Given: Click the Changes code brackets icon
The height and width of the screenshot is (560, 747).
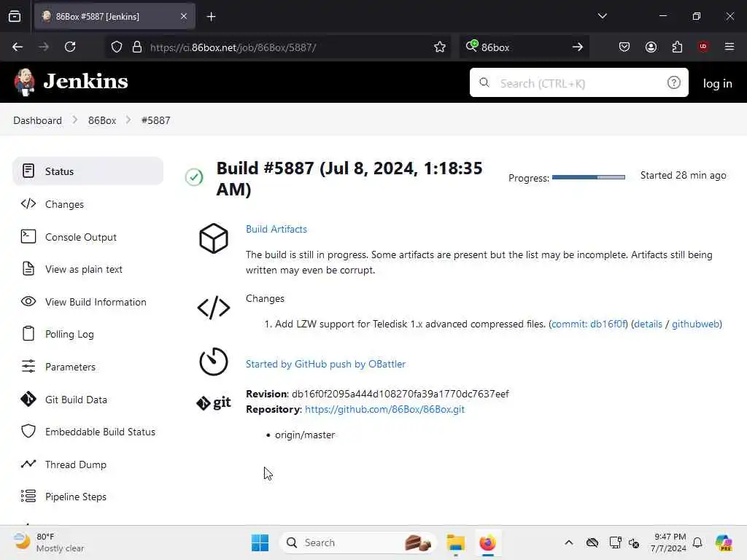Looking at the screenshot, I should [214, 308].
